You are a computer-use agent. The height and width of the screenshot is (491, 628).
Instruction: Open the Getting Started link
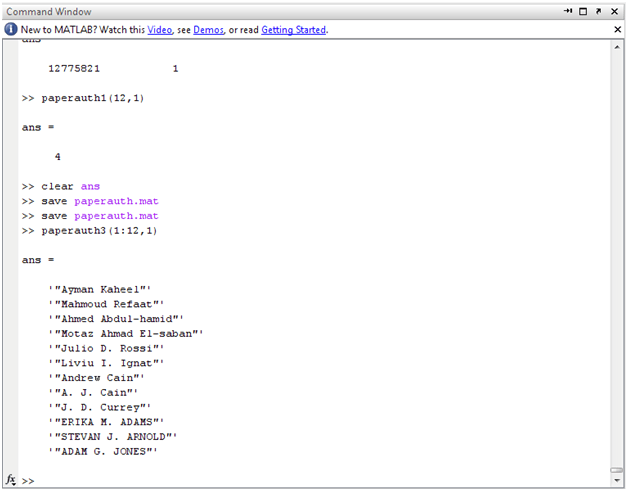tap(293, 30)
